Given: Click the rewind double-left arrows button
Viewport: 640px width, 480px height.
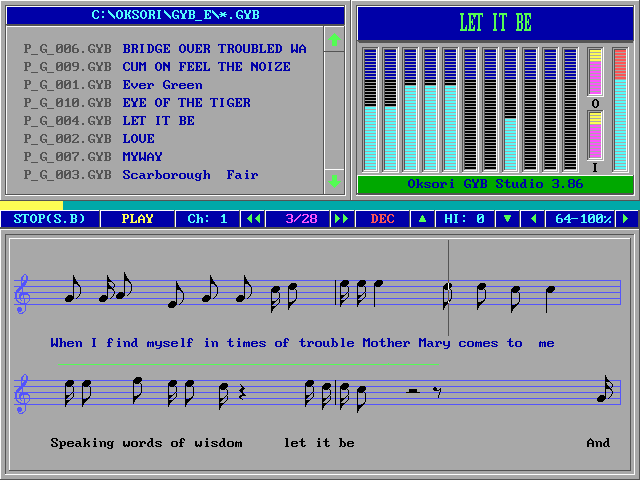Looking at the screenshot, I should click(x=253, y=219).
